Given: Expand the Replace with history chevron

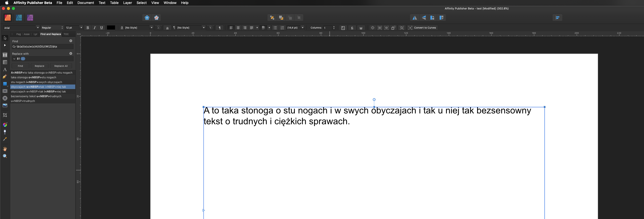Looking at the screenshot, I should click(14, 59).
